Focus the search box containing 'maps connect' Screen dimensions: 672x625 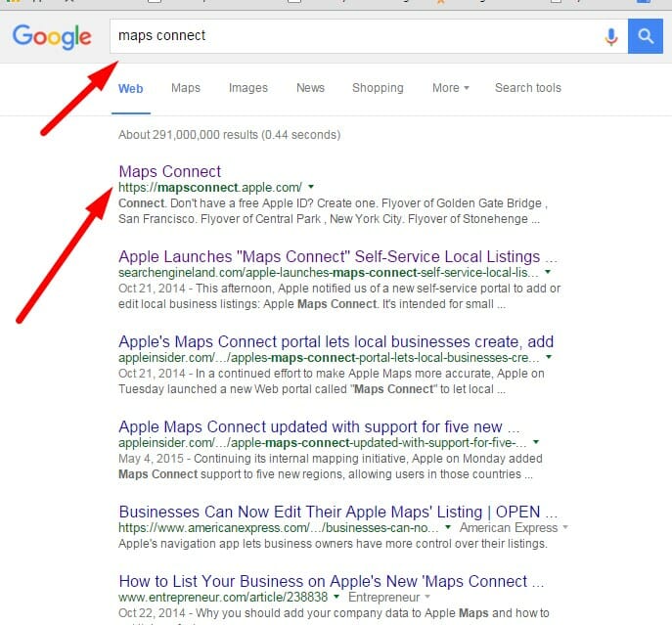point(369,36)
